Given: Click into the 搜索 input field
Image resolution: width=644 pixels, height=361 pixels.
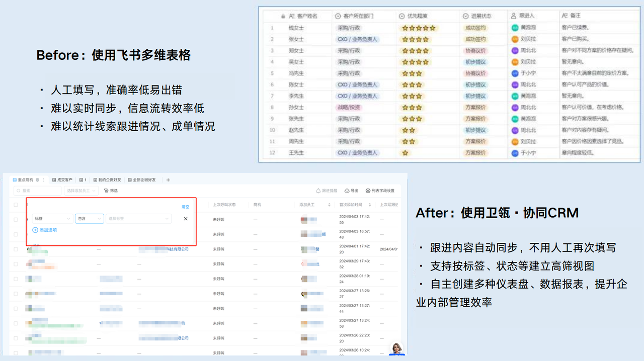Looking at the screenshot, I should (x=38, y=191).
